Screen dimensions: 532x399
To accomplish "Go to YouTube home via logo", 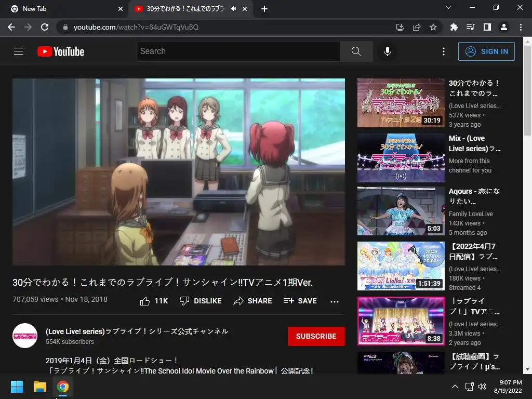I will [x=61, y=51].
